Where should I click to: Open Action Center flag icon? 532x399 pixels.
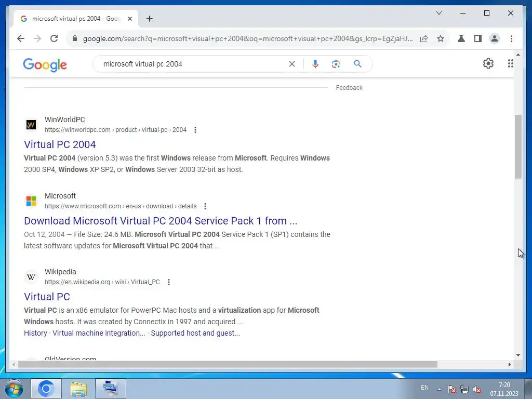(451, 389)
